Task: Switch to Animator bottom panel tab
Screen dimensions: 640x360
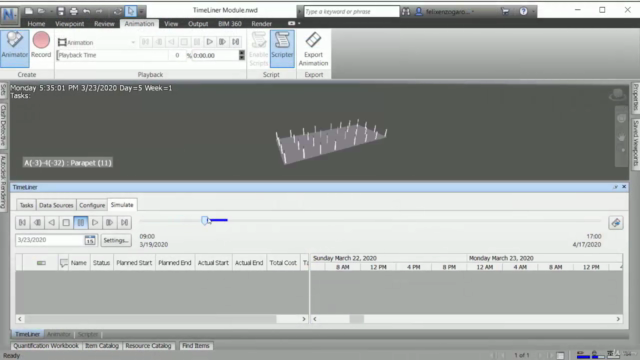Action: click(x=59, y=334)
